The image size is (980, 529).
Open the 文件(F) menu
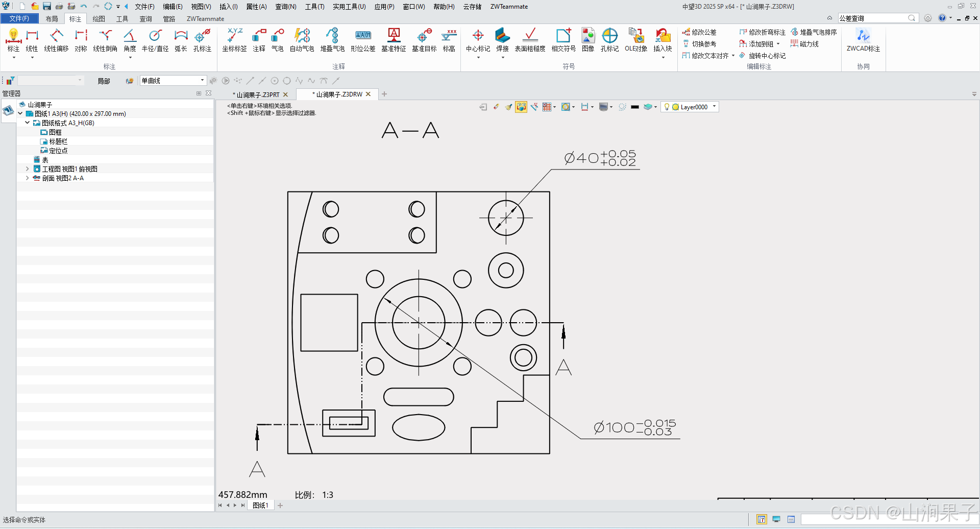pos(144,7)
